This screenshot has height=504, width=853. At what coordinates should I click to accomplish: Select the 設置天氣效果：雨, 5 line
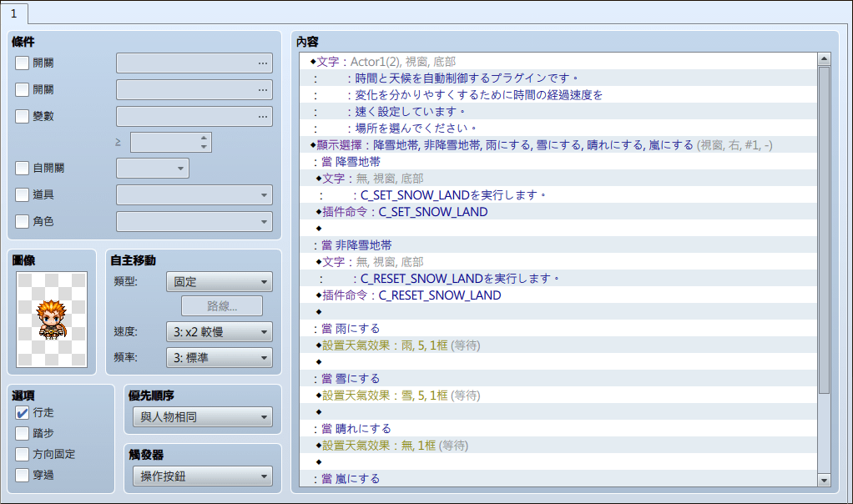[x=558, y=345]
